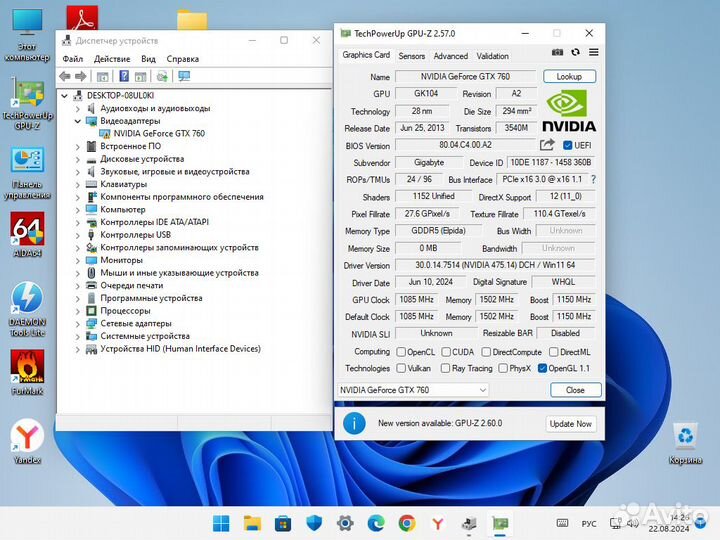Click the Bus Interface question mark
The width and height of the screenshot is (720, 540).
click(593, 180)
